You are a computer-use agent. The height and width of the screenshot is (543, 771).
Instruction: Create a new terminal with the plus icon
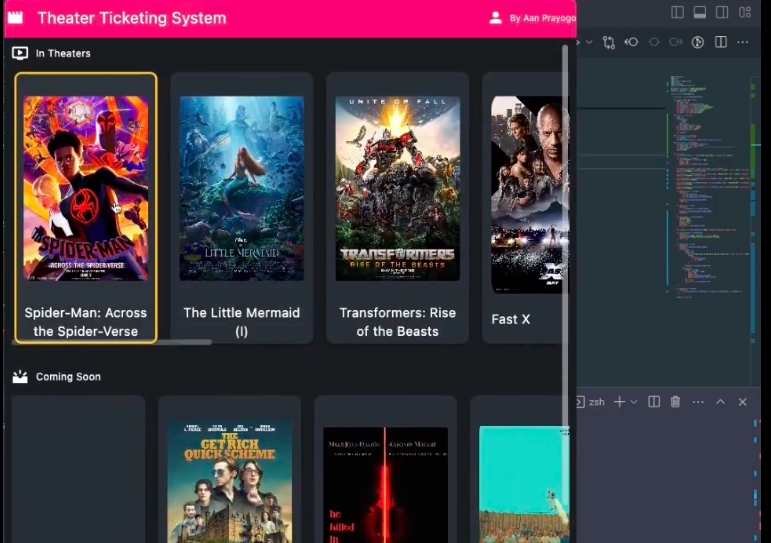[619, 402]
